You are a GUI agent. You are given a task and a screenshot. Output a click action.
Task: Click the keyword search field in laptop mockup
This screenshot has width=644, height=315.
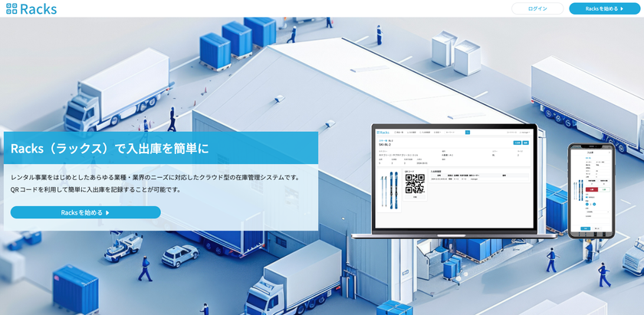[455, 133]
